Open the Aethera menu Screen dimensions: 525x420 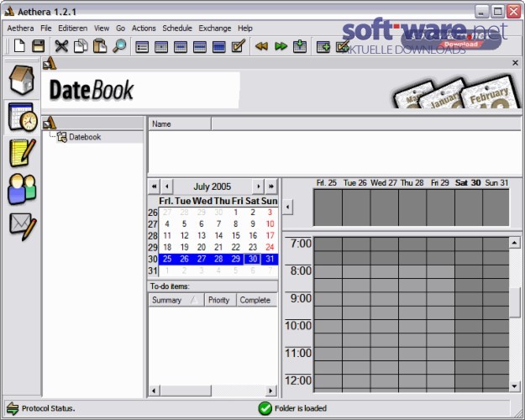20,29
